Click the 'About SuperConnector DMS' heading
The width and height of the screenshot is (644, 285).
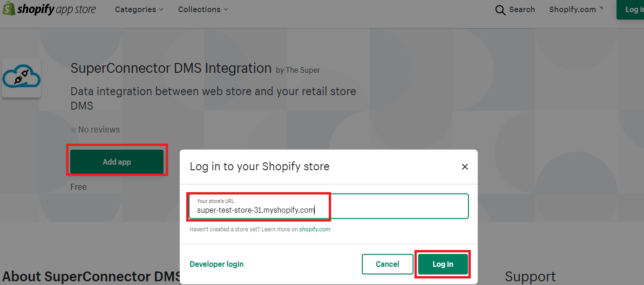coord(92,277)
